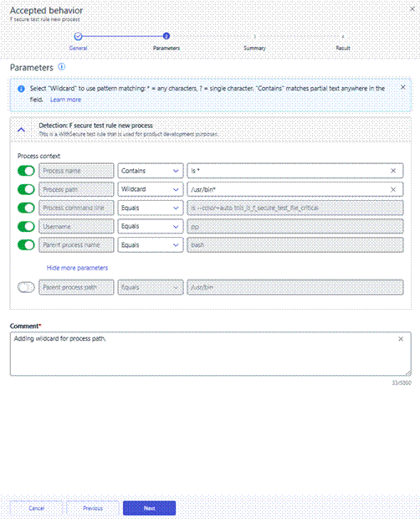Viewport: 420px width, 519px height.
Task: Clear the Process name value field
Action: click(393, 171)
